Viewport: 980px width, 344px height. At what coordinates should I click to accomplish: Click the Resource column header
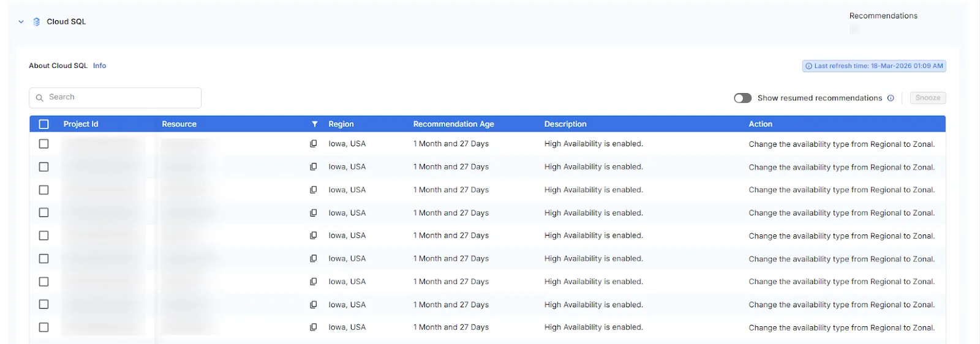pyautogui.click(x=179, y=124)
